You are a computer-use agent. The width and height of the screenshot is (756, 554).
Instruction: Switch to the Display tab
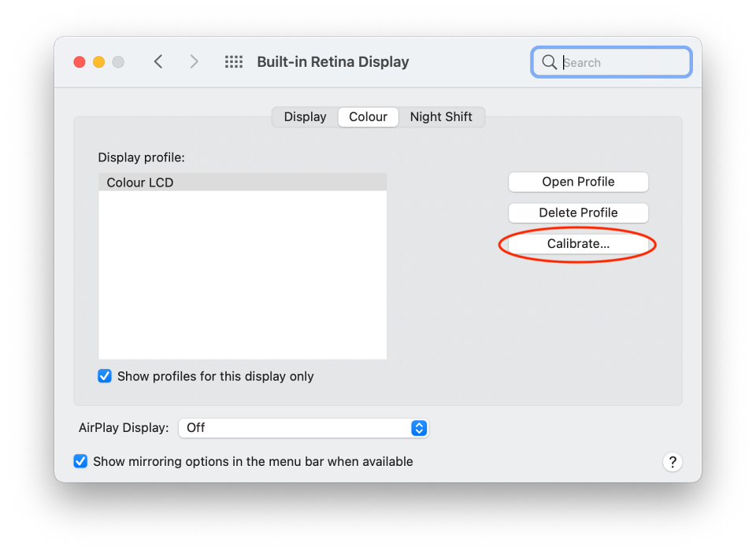306,117
